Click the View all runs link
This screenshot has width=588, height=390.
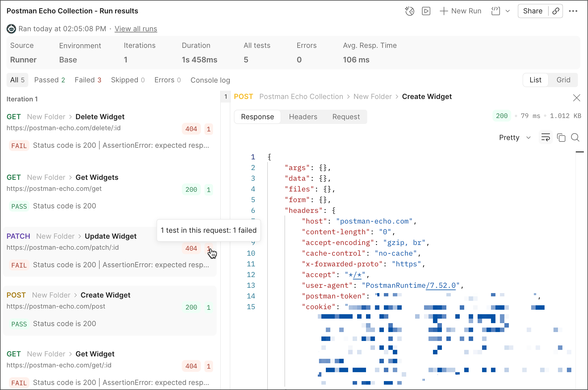(x=136, y=29)
